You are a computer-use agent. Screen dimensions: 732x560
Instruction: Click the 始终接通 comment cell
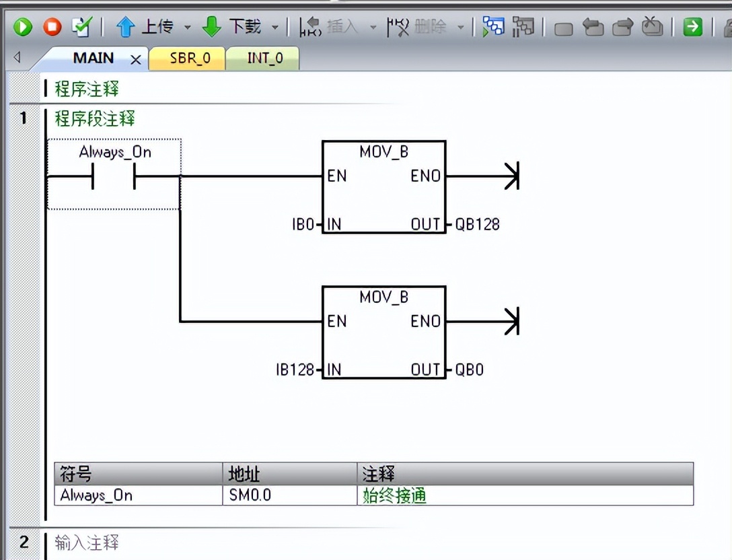(x=525, y=495)
